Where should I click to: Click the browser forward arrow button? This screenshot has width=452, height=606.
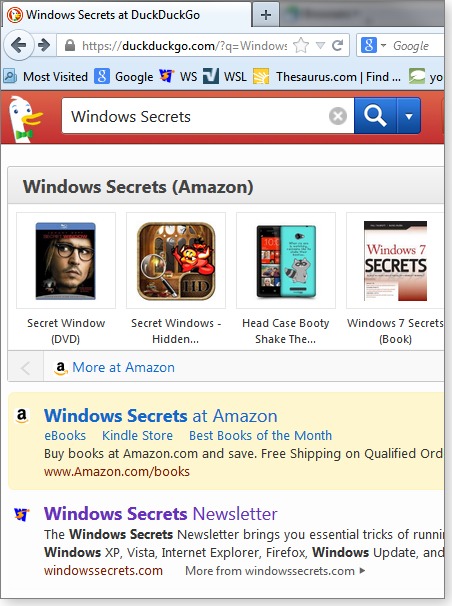click(x=44, y=45)
